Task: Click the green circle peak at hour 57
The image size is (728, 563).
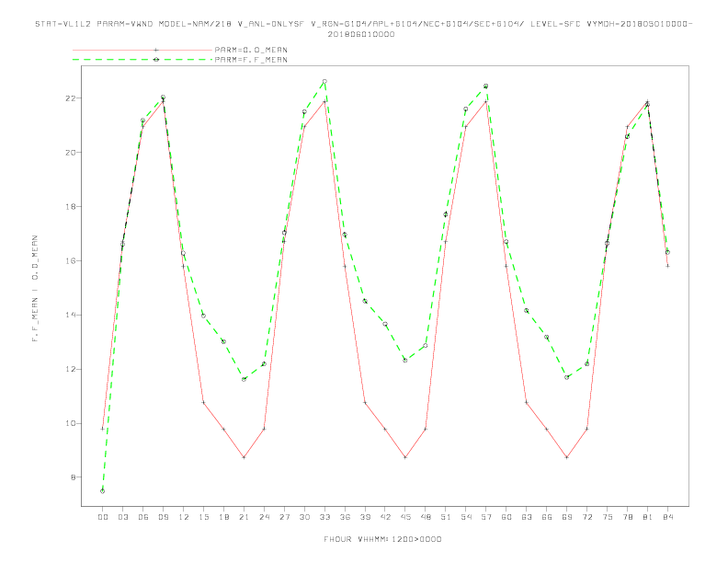Action: coord(486,86)
